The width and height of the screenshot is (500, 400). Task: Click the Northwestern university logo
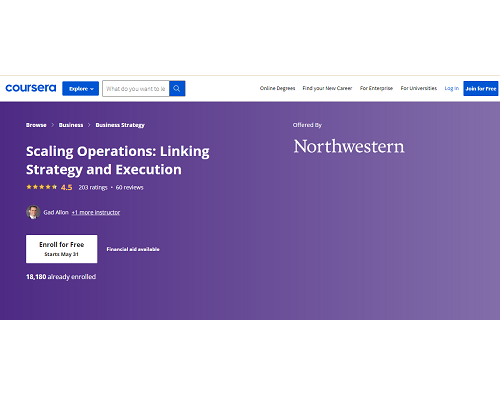349,146
